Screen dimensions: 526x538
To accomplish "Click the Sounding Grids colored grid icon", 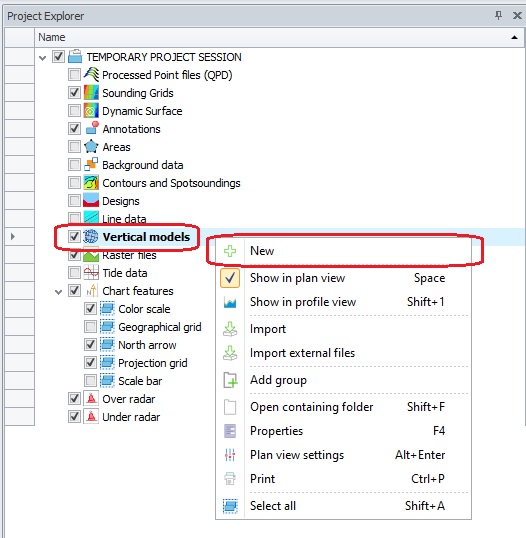I will click(91, 93).
